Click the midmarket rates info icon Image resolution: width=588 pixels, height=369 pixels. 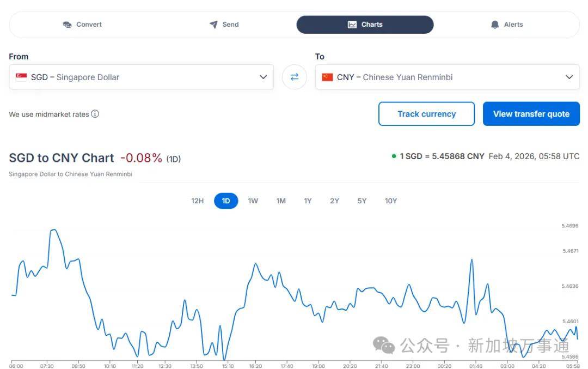(x=95, y=114)
